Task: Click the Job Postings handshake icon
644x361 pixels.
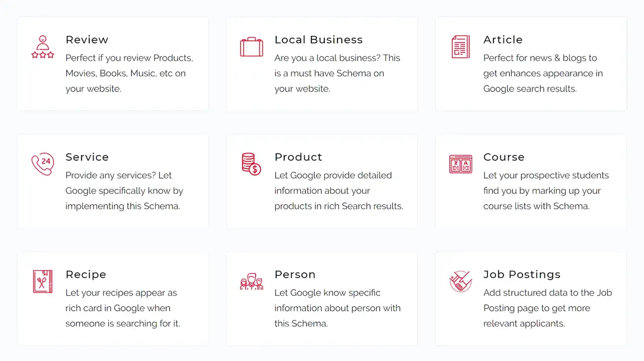Action: [460, 281]
